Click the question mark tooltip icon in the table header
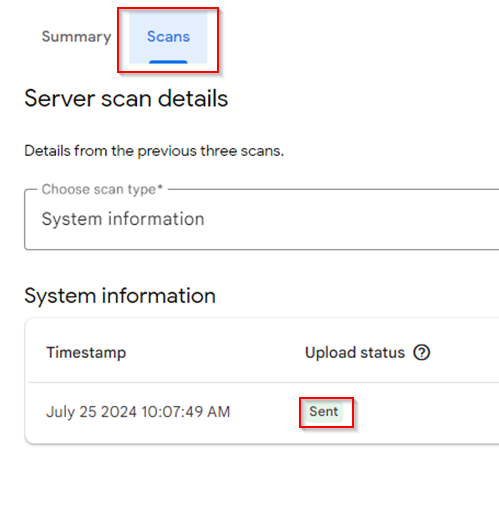The image size is (499, 506). coord(422,352)
